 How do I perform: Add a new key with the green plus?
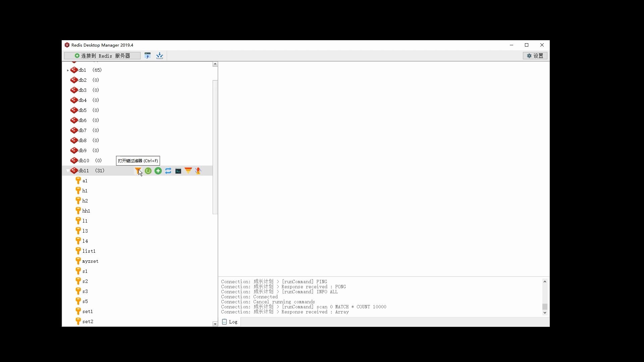(x=158, y=171)
